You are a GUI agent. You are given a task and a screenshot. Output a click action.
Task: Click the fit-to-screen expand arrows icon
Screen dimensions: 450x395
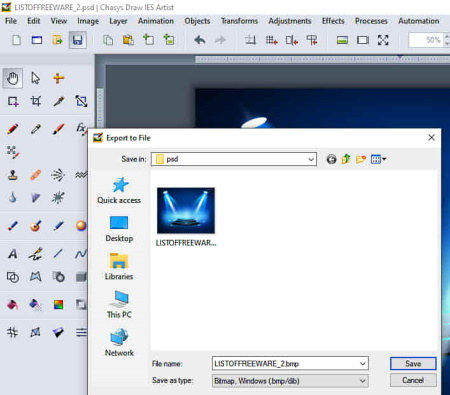pos(383,40)
